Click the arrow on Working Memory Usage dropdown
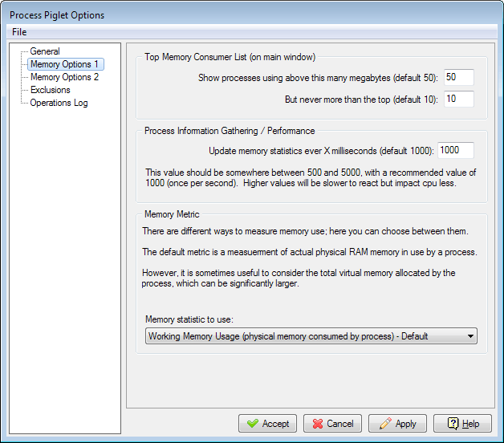The width and height of the screenshot is (504, 443). (x=470, y=336)
